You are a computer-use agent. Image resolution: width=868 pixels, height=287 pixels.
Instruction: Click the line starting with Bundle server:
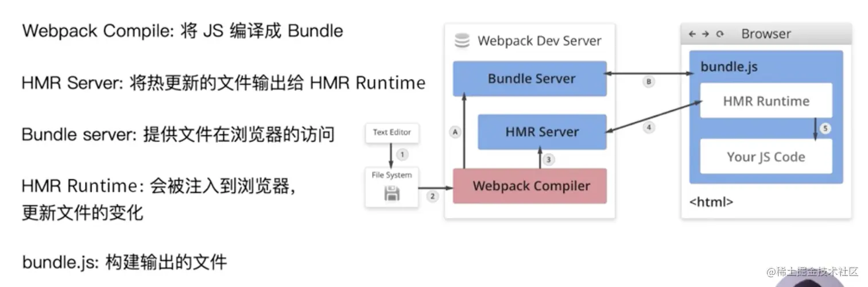[x=178, y=135]
